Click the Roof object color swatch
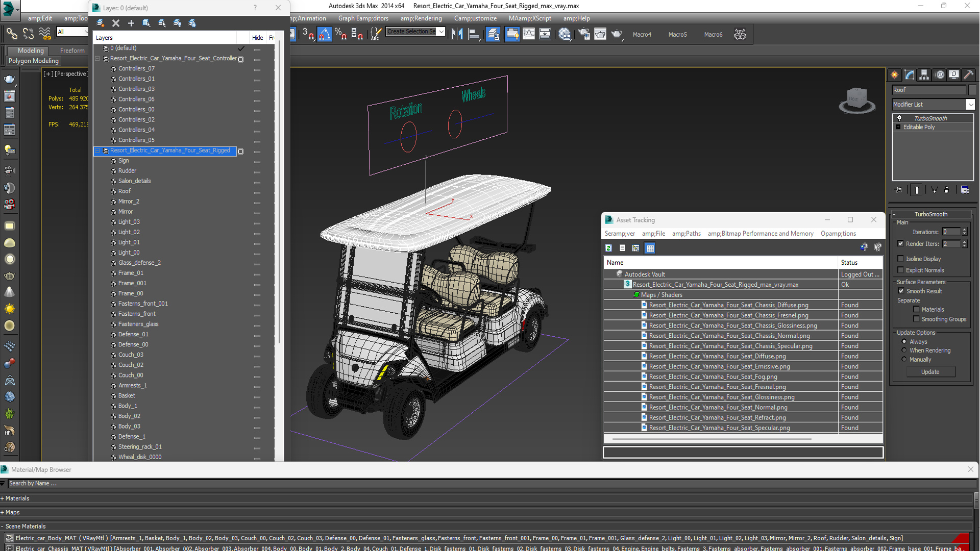 [972, 90]
